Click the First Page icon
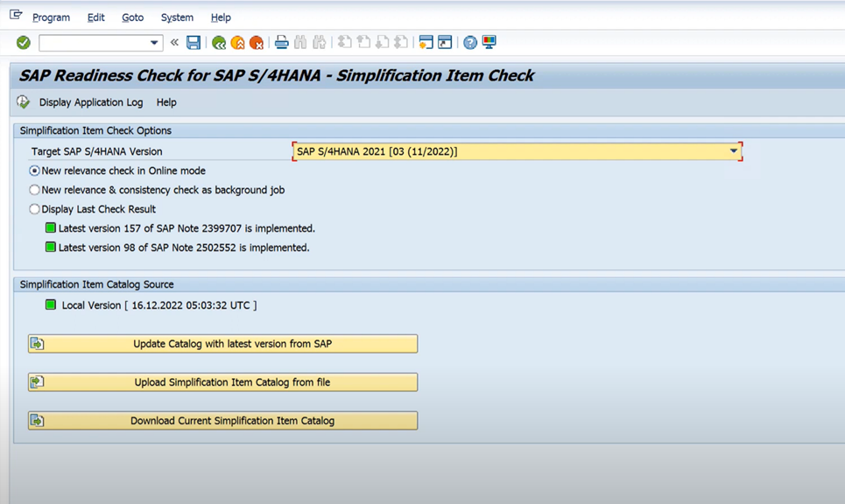 tap(344, 42)
